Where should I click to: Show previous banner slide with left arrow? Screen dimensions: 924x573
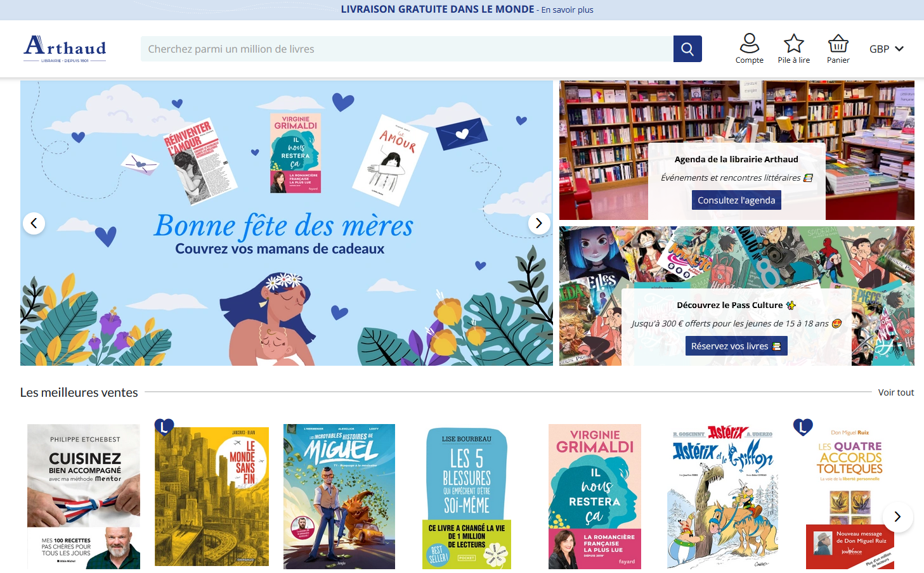(x=34, y=223)
